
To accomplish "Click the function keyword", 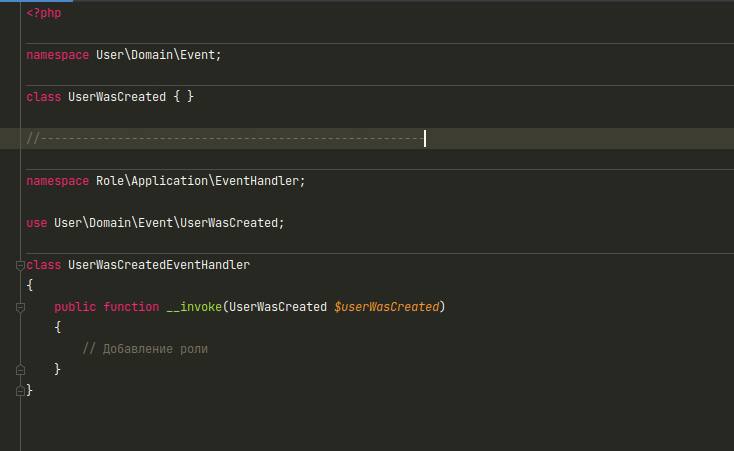I will click(131, 307).
